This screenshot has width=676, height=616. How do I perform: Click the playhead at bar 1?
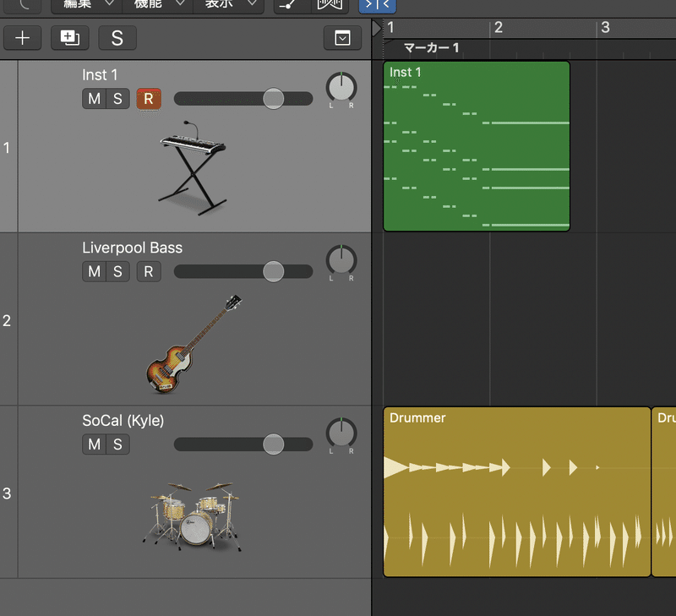(377, 29)
